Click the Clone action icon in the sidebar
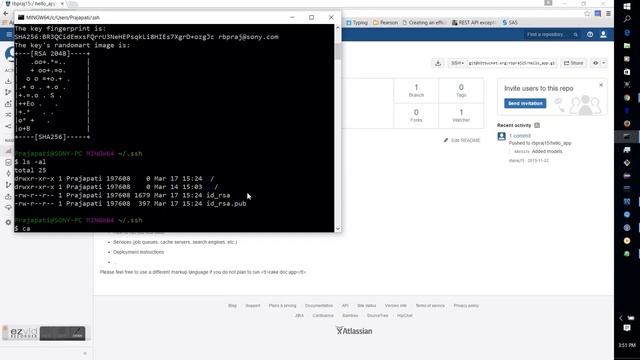Image resolution: width=640 pixels, height=360 pixels. click(x=8, y=81)
